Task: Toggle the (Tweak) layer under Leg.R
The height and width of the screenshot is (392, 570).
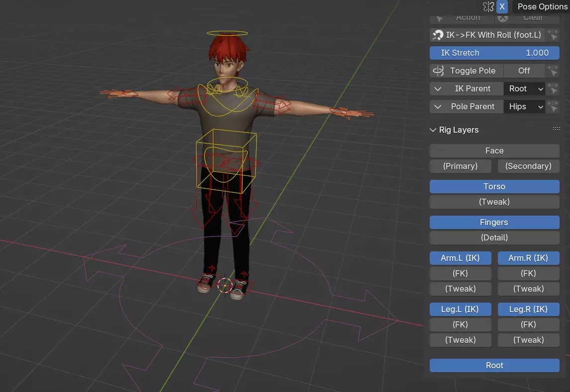Action: click(528, 340)
